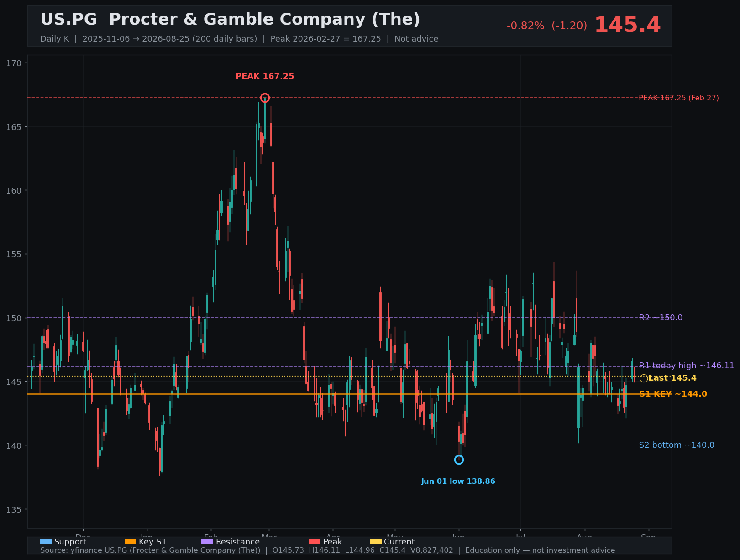This screenshot has height=560, width=740.
Task: Click the 'R2 ~150.0' resistance label
Action: [661, 318]
